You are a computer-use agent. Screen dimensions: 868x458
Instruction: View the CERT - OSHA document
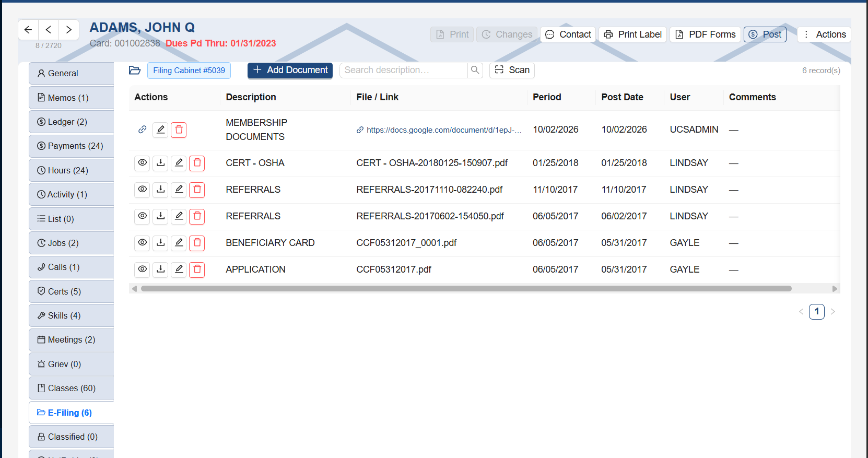(x=142, y=163)
